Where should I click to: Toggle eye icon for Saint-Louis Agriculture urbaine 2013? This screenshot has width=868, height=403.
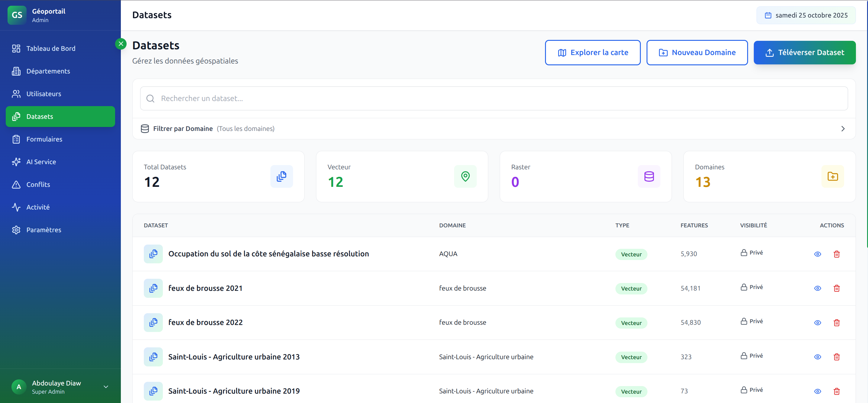click(818, 357)
